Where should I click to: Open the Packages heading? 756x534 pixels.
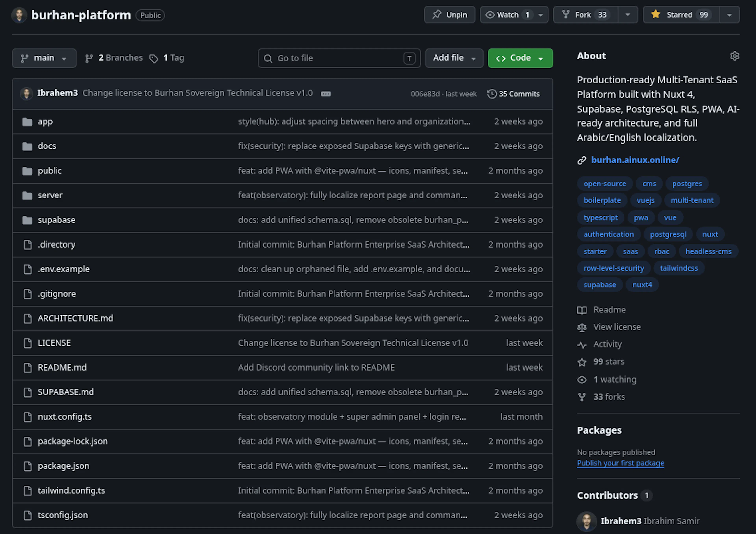pos(599,430)
